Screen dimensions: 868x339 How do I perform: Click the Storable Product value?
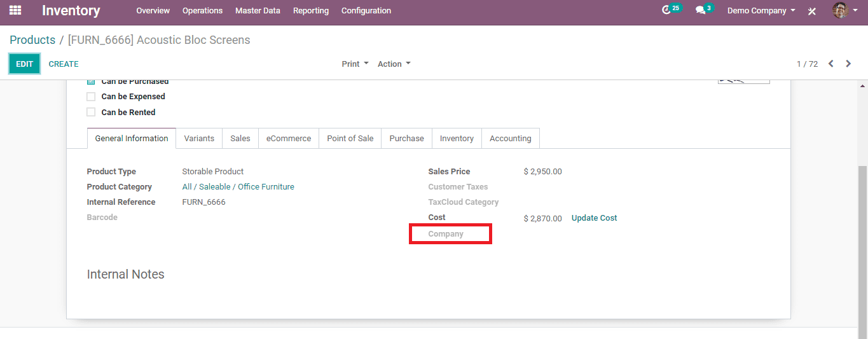click(x=213, y=172)
